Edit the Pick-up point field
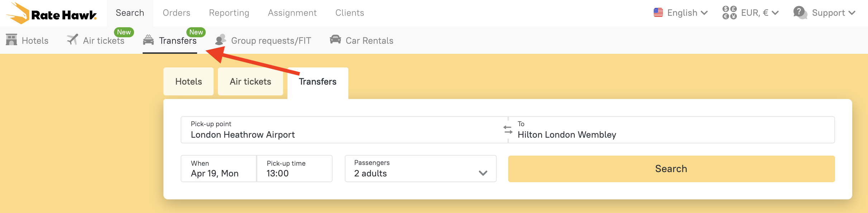 click(x=344, y=130)
